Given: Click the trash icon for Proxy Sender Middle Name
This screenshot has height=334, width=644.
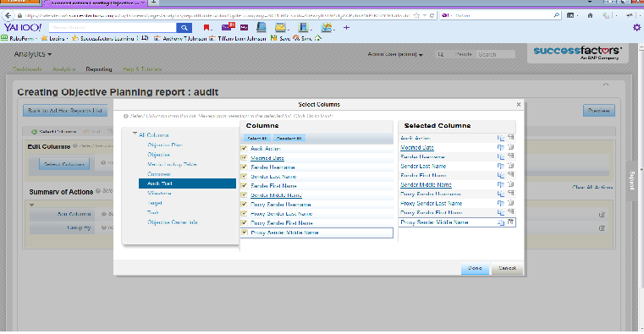Looking at the screenshot, I should coord(510,222).
